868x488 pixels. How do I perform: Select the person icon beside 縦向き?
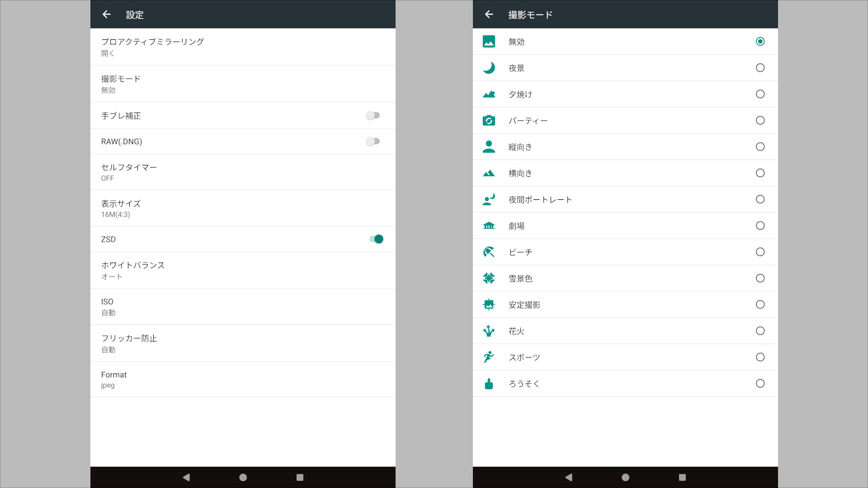[489, 146]
